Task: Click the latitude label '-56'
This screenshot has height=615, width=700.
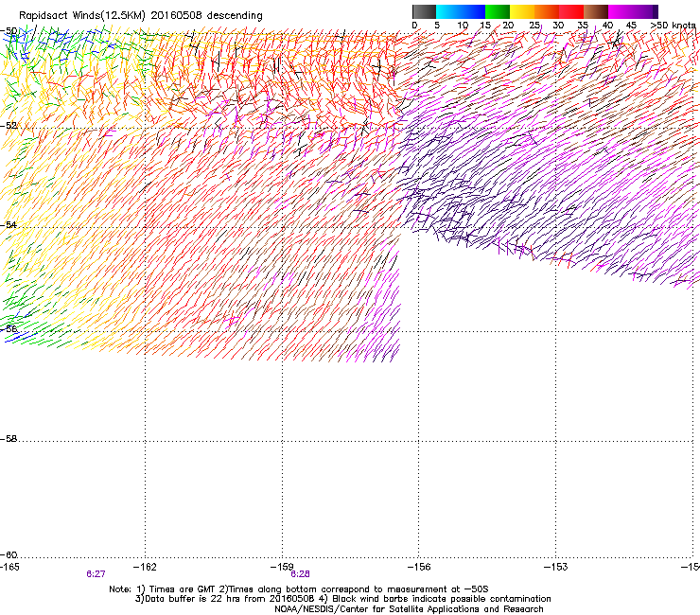Action: click(x=9, y=328)
